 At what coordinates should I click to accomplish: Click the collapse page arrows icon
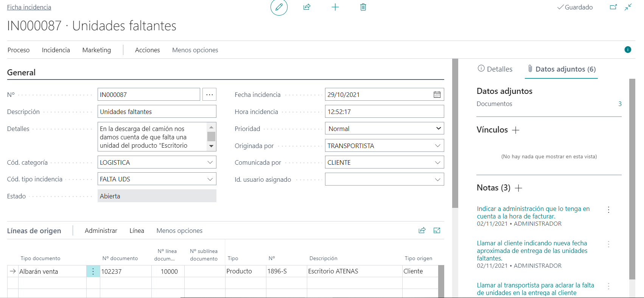tap(628, 7)
